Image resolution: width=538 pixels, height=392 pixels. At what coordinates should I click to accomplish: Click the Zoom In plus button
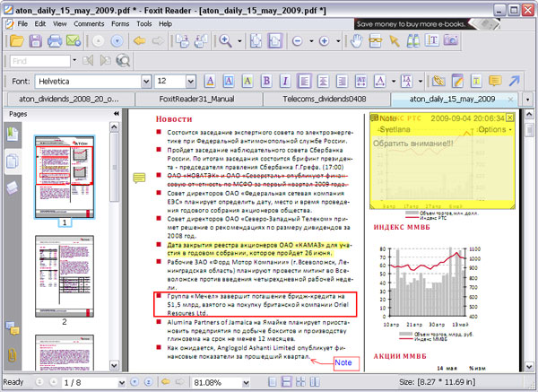coord(324,41)
